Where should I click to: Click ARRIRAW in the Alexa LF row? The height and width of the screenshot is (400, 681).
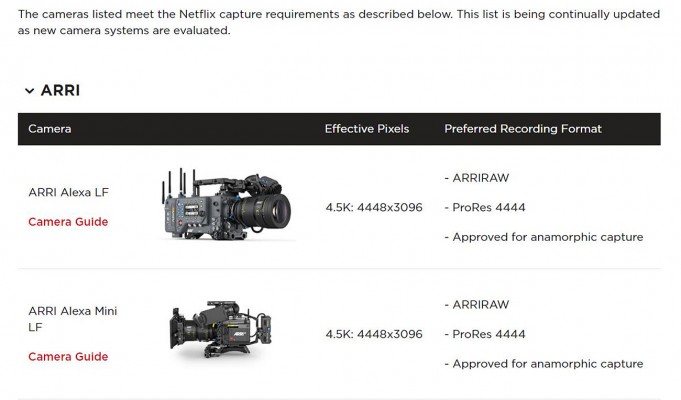click(x=477, y=178)
